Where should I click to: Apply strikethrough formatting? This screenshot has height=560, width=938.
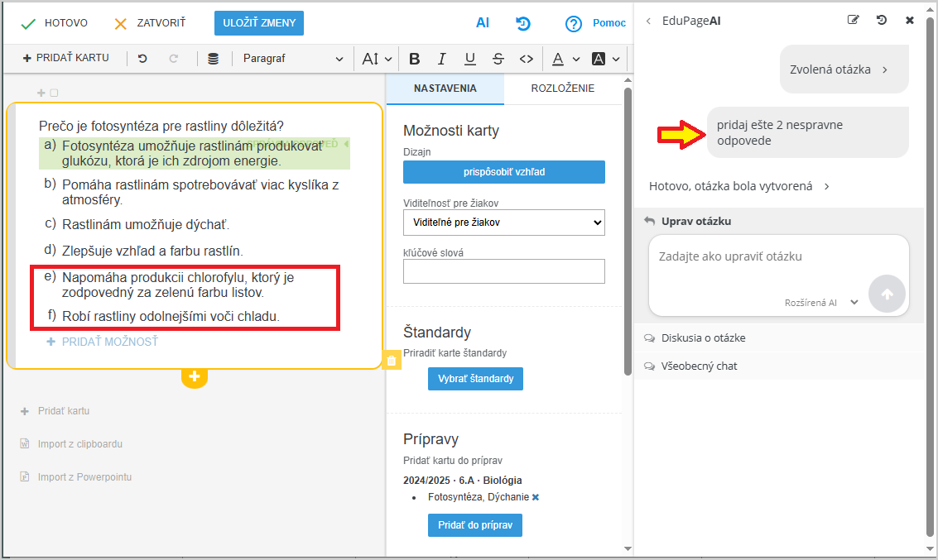tap(498, 59)
